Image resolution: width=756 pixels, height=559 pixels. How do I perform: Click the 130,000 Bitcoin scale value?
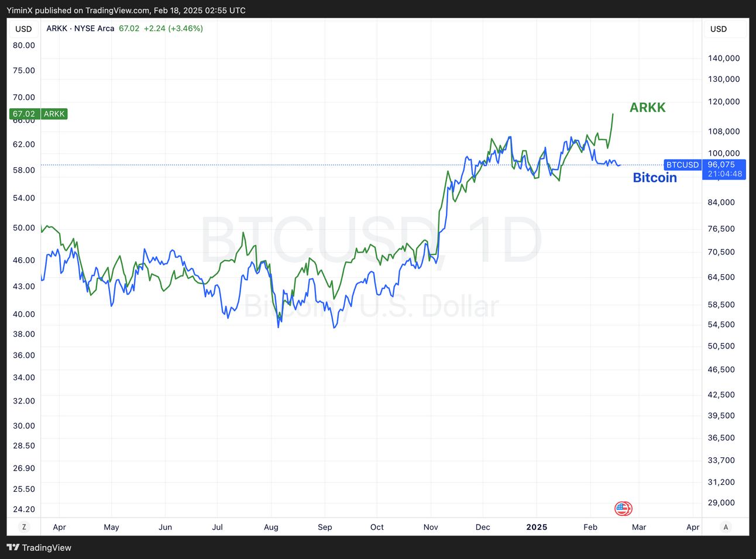pyautogui.click(x=724, y=79)
